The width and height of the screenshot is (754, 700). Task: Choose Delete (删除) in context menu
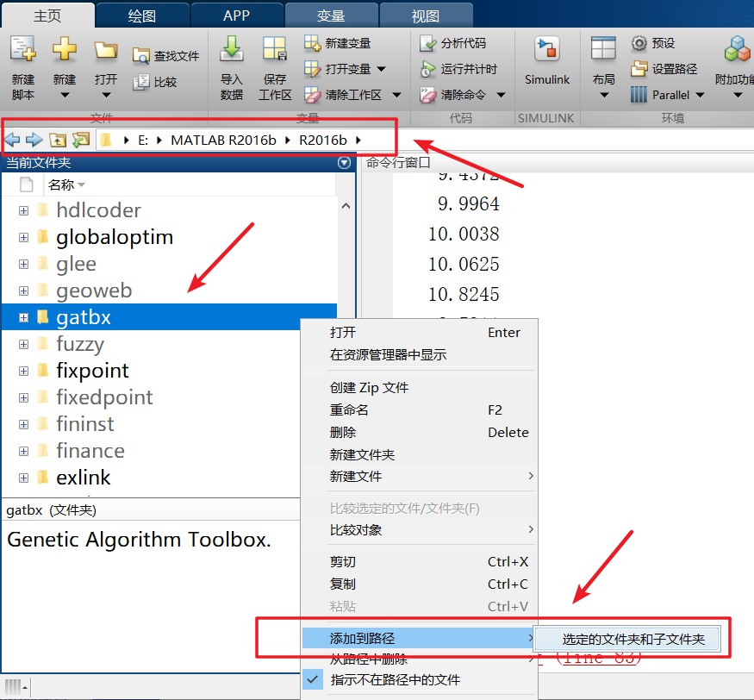click(x=420, y=433)
